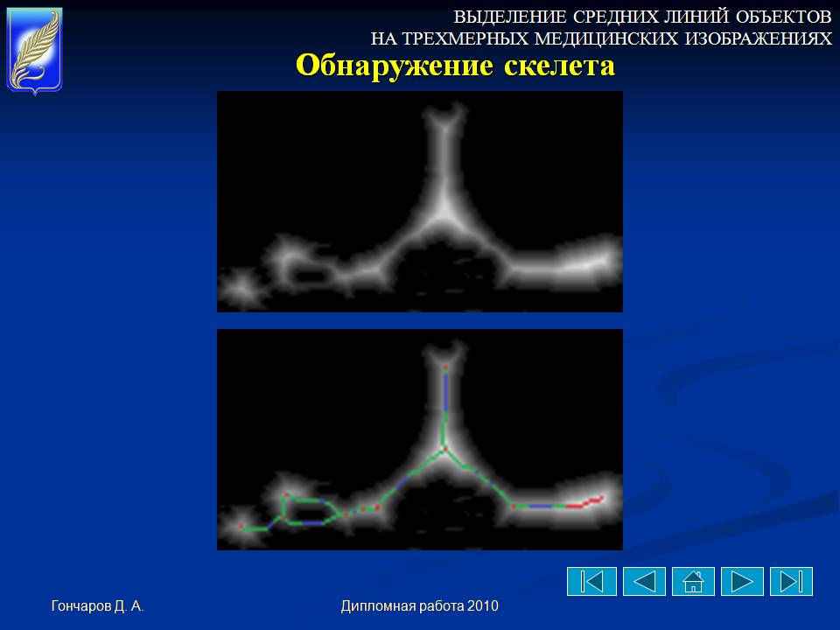Screen dimensions: 840x630
Task: Go to the first slide button
Action: 592,581
